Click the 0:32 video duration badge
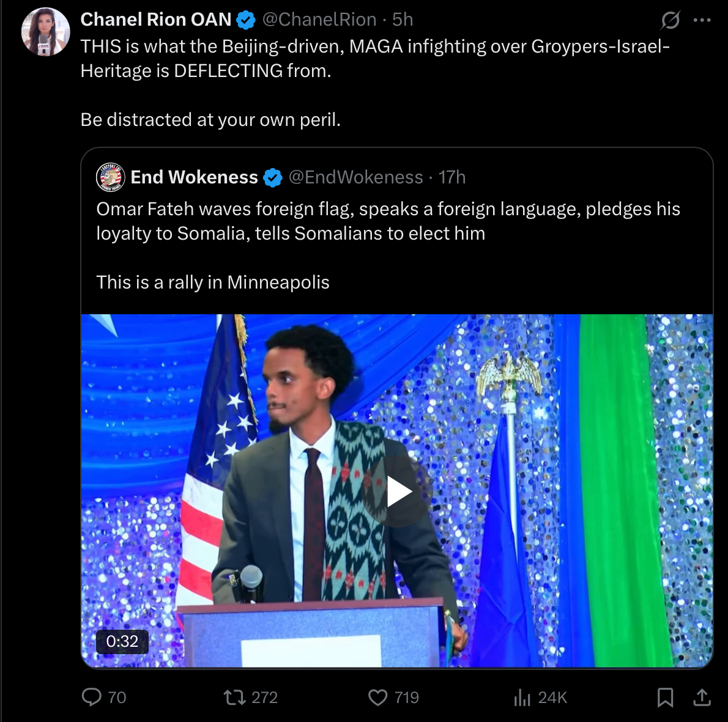The height and width of the screenshot is (722, 728). coord(122,641)
